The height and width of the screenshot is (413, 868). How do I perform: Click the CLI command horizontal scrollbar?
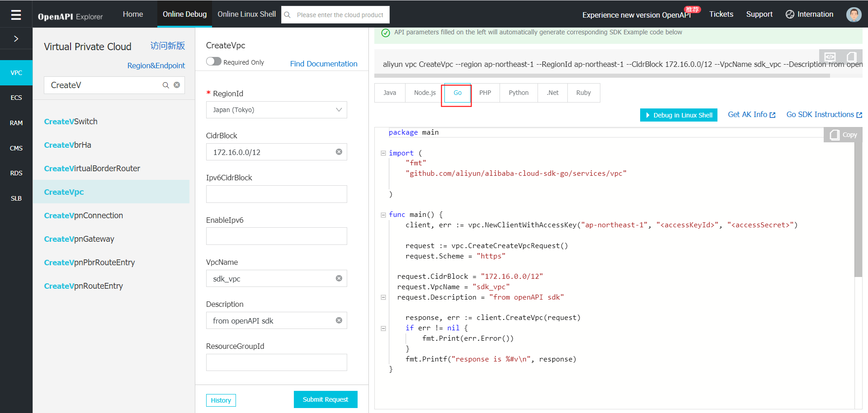602,76
